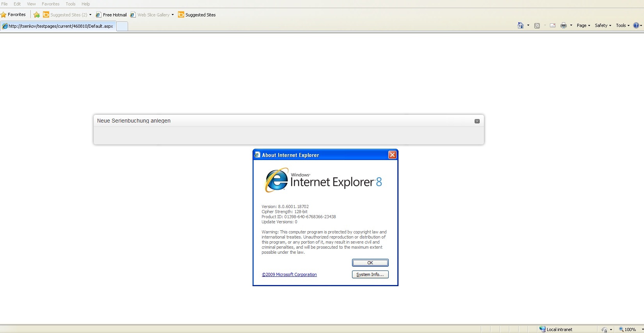Click the Print icon
Image resolution: width=644 pixels, height=333 pixels.
(564, 25)
